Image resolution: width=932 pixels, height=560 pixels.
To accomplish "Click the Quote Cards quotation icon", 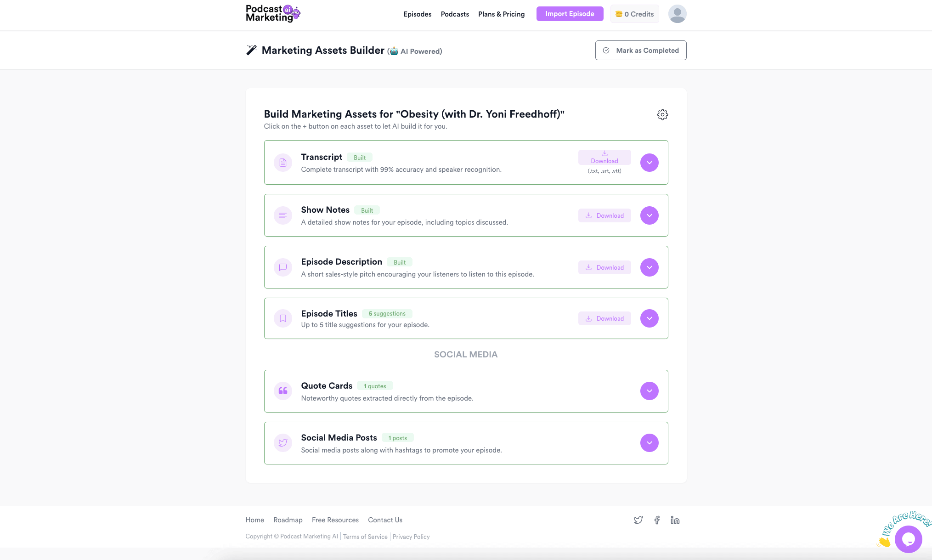I will [282, 391].
